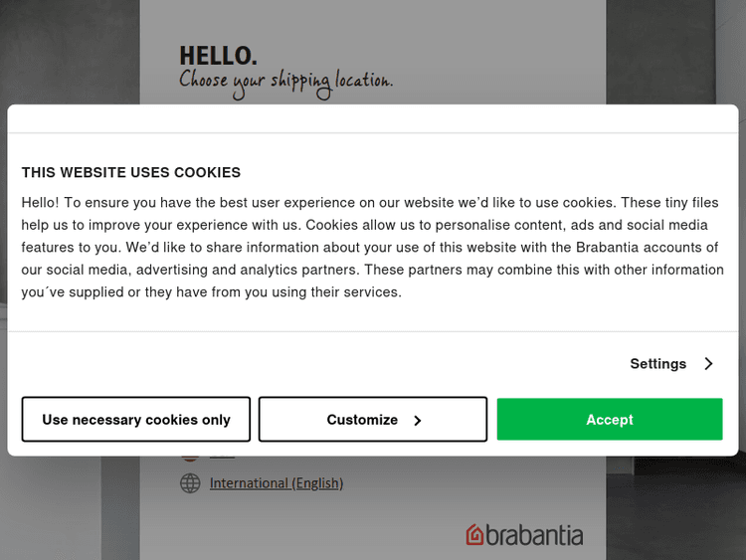The width and height of the screenshot is (746, 560).
Task: Open the Customize cookie options
Action: tap(373, 420)
